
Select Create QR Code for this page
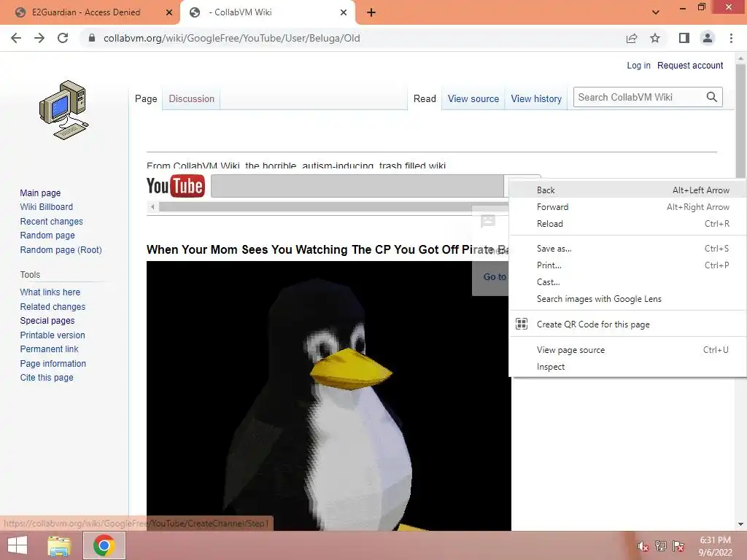[x=627, y=324]
